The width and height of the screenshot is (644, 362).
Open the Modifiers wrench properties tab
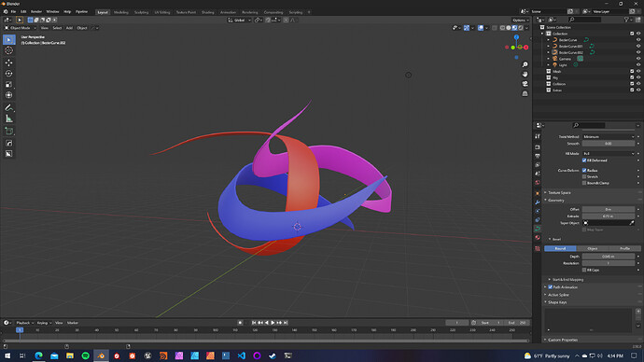click(x=538, y=202)
